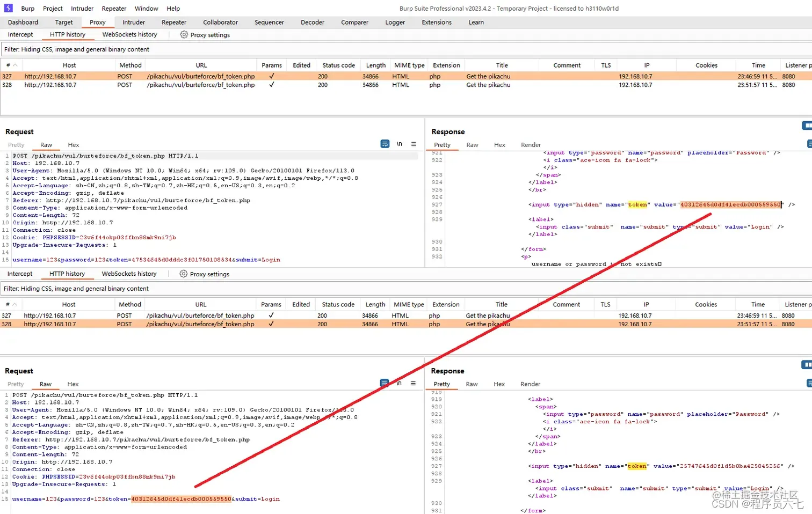Sort by the Time column in the lower table
This screenshot has width=812, height=514.
tap(758, 304)
